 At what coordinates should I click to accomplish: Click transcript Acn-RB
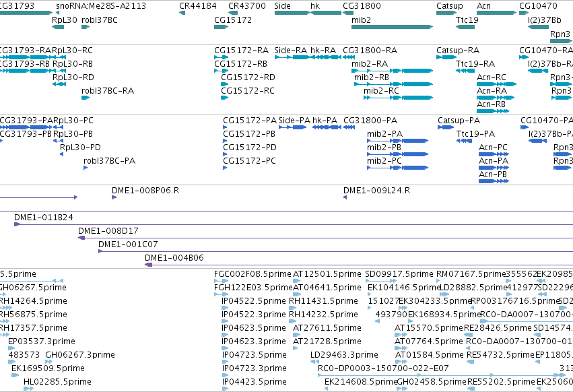point(493,111)
